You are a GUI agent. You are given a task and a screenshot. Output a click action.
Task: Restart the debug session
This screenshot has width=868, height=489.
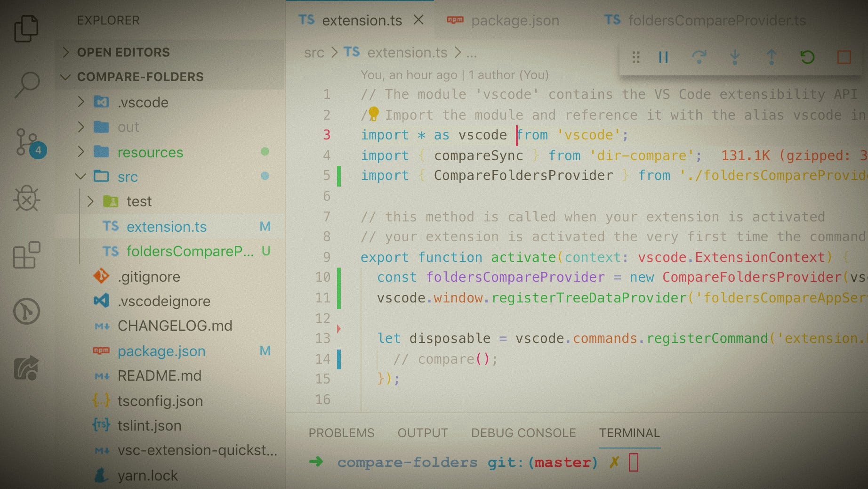click(807, 57)
